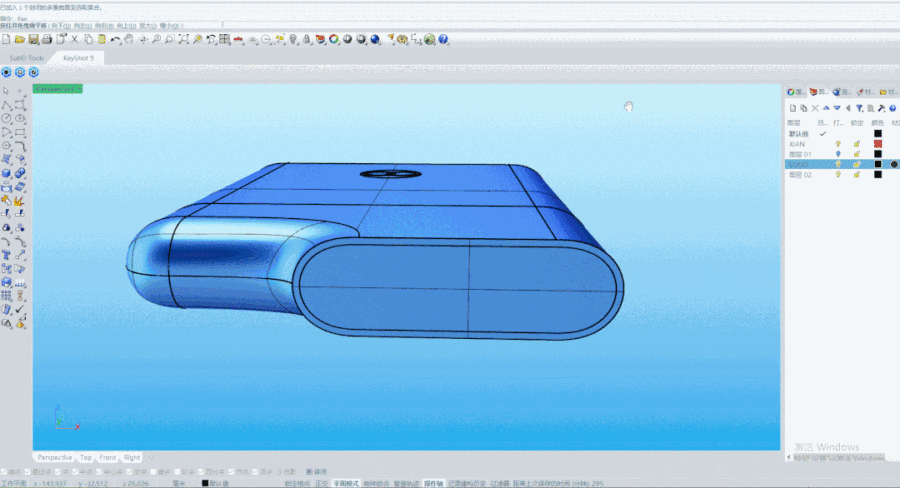Open the layer filter dropdown in Layers panel
900x488 pixels.
[x=859, y=108]
